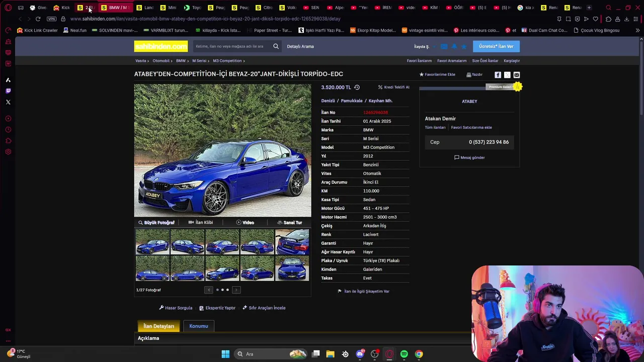Open Ekspertiz Yaptır link

pyautogui.click(x=217, y=308)
